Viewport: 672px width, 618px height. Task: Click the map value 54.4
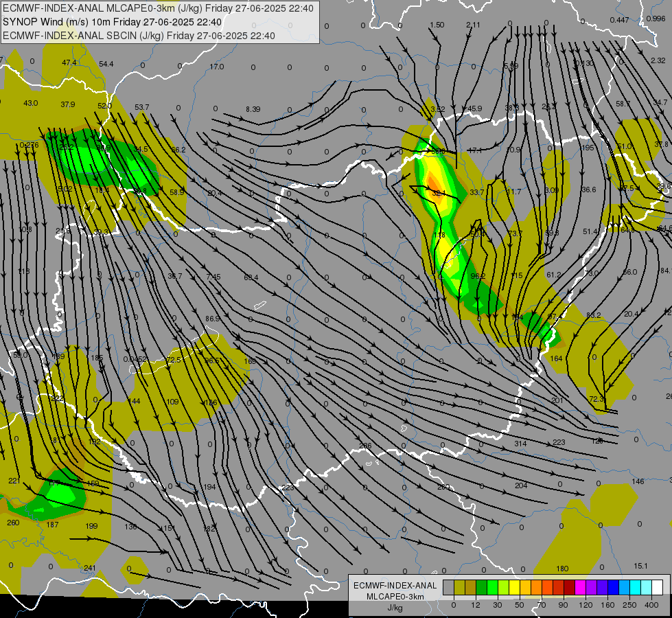point(106,64)
